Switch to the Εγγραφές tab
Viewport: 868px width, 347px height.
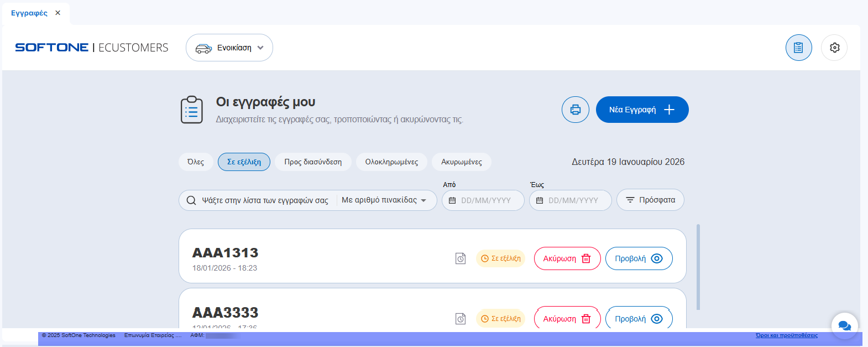coord(29,13)
